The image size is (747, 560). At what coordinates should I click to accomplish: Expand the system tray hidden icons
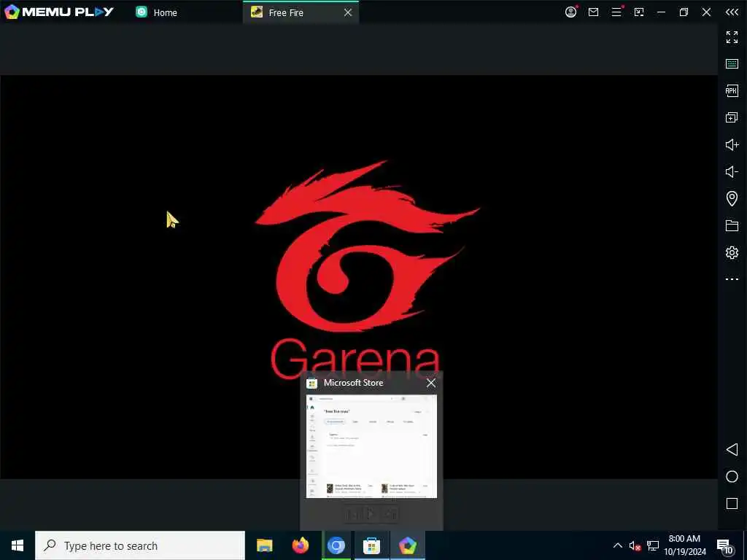pos(617,545)
